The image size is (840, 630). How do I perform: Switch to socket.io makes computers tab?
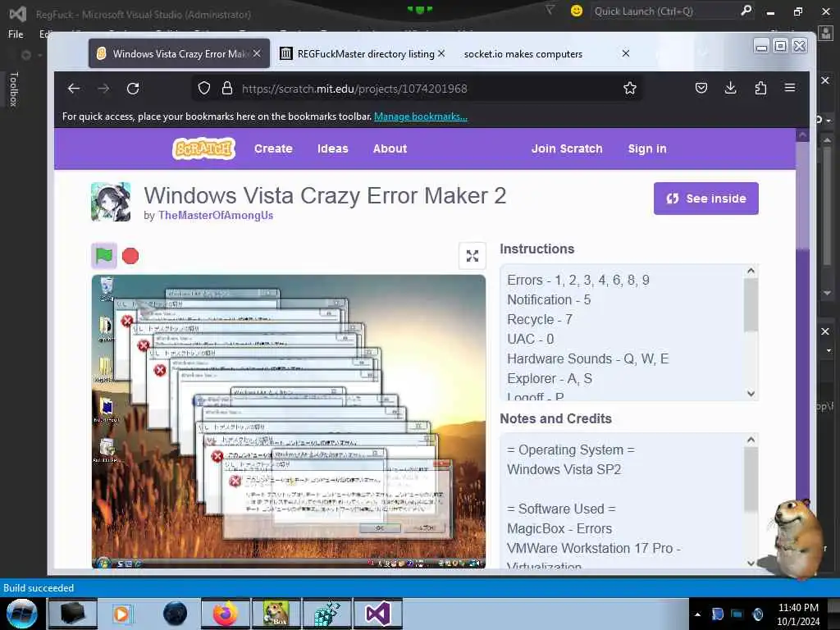pos(523,53)
